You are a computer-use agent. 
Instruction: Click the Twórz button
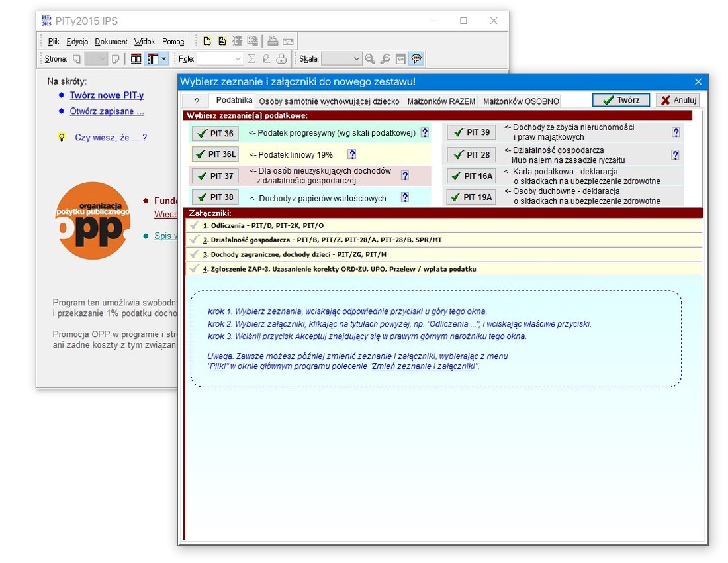tap(621, 100)
